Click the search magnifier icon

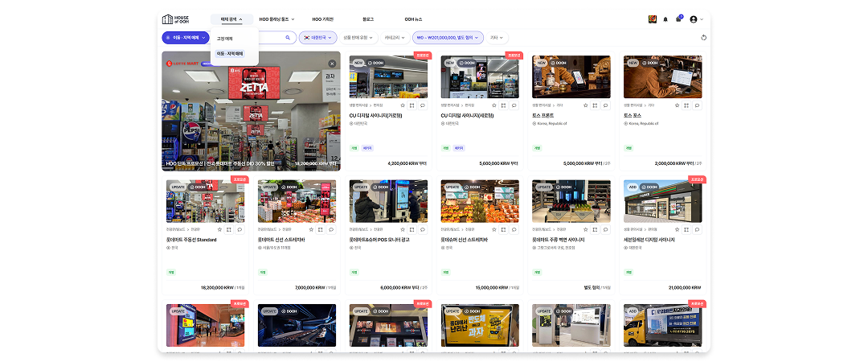coord(288,38)
